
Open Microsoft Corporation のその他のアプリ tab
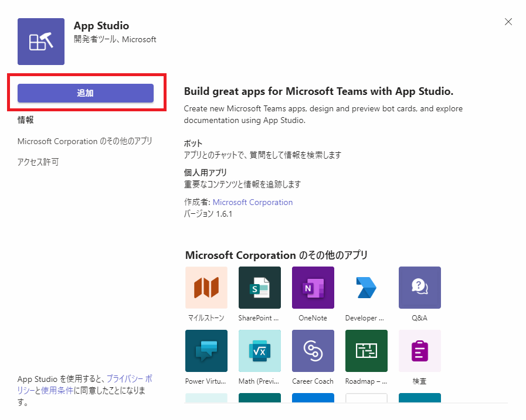pyautogui.click(x=85, y=141)
